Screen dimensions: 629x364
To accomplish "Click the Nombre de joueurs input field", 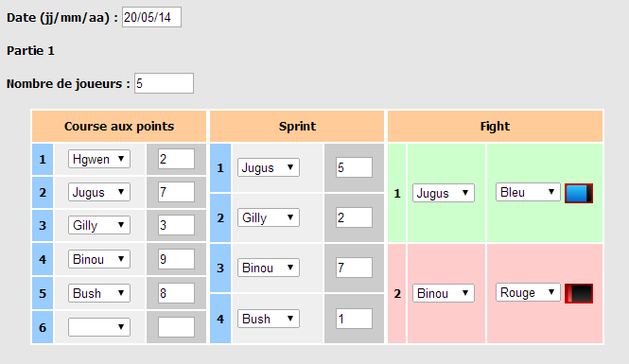I will coord(164,83).
